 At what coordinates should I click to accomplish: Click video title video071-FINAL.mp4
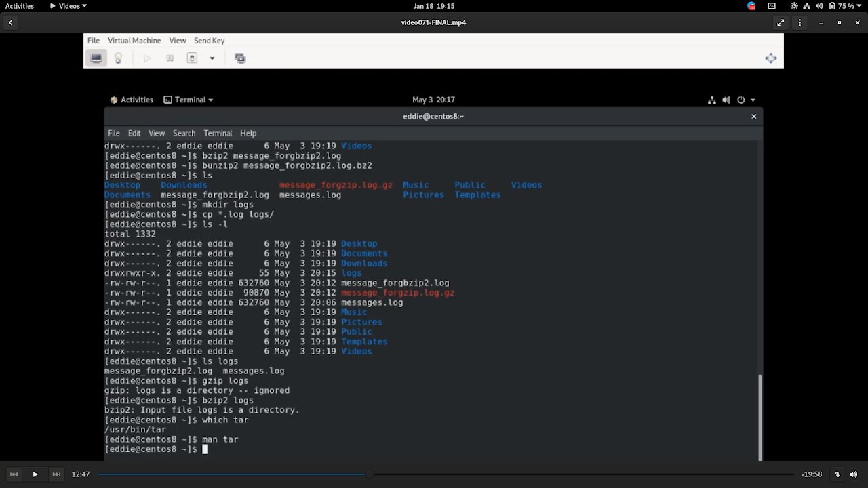pyautogui.click(x=433, y=22)
